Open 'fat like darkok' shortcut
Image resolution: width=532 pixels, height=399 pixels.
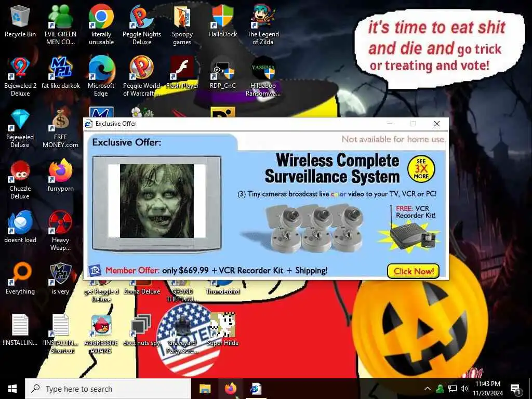click(x=60, y=73)
